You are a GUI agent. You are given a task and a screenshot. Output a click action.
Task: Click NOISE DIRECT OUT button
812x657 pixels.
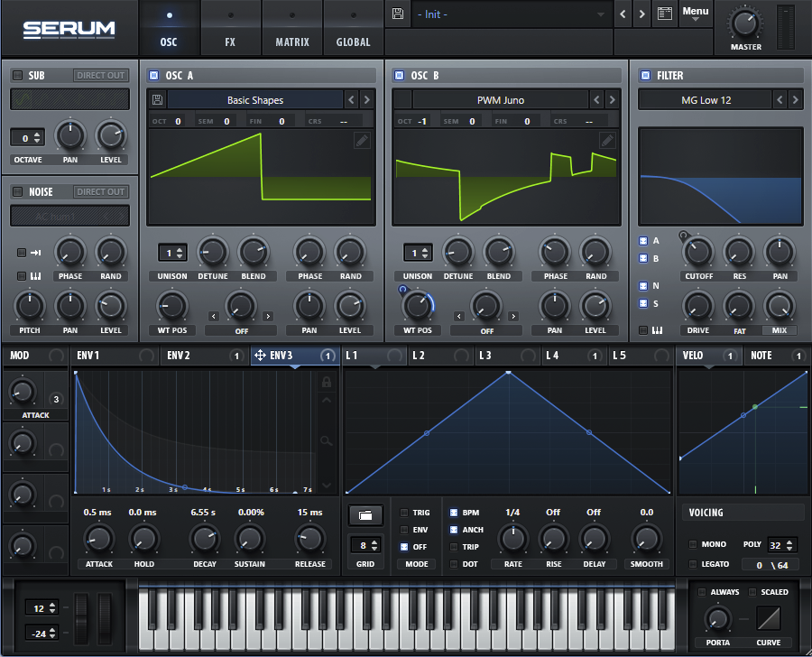tap(100, 191)
